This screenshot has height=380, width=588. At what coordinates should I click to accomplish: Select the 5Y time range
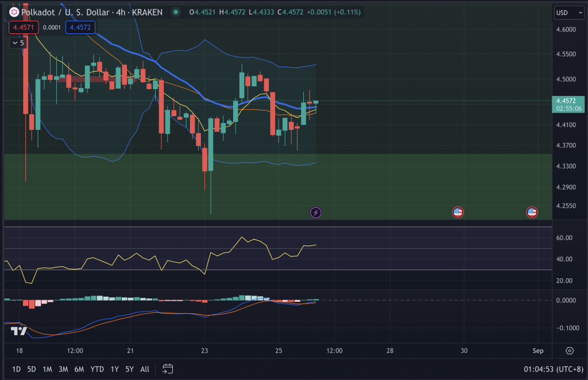[x=129, y=369]
